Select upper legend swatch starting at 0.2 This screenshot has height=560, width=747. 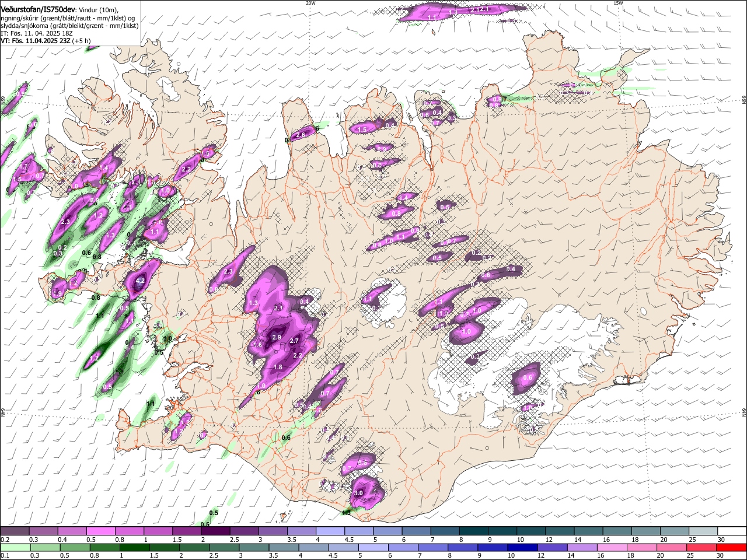tap(15, 531)
